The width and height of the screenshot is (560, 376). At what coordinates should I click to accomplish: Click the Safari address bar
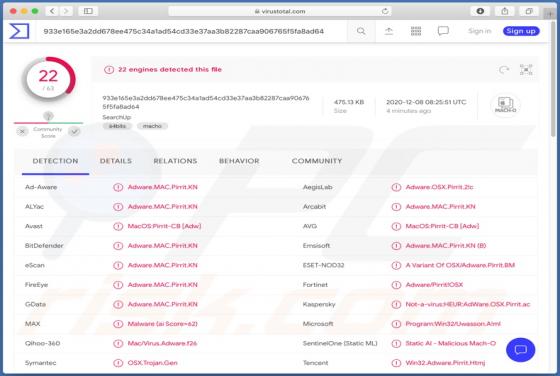280,11
